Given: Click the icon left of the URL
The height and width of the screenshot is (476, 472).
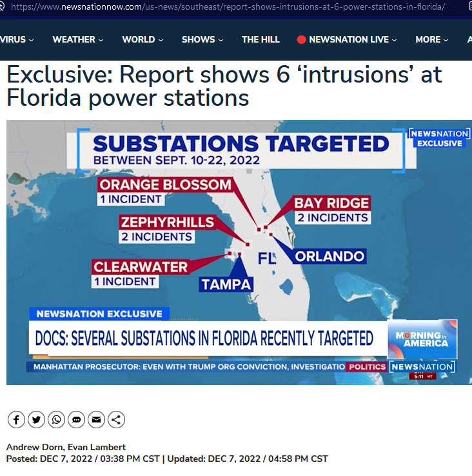Looking at the screenshot, I should click(x=3, y=6).
